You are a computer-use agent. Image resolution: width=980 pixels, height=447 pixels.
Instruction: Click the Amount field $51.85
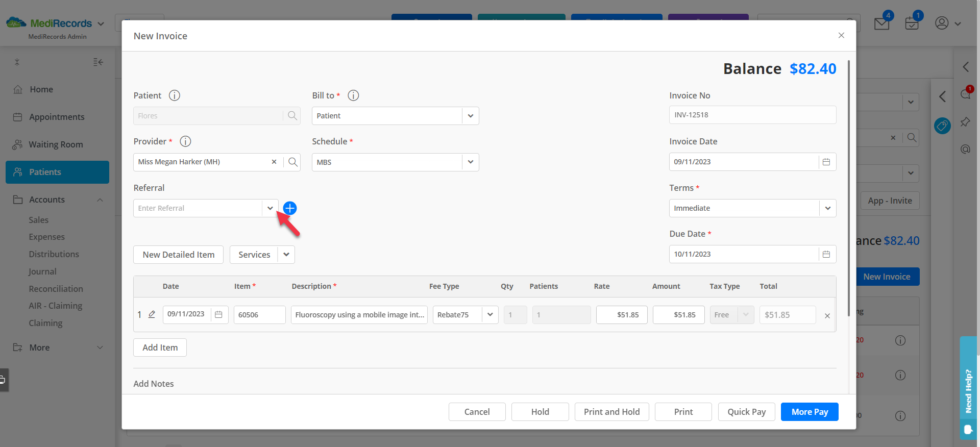[679, 315]
